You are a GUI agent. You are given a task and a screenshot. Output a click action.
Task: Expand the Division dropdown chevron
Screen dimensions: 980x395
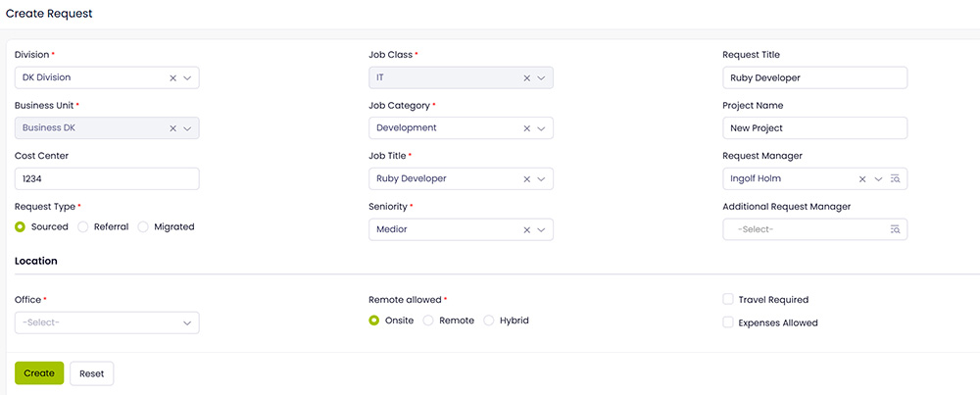(187, 77)
